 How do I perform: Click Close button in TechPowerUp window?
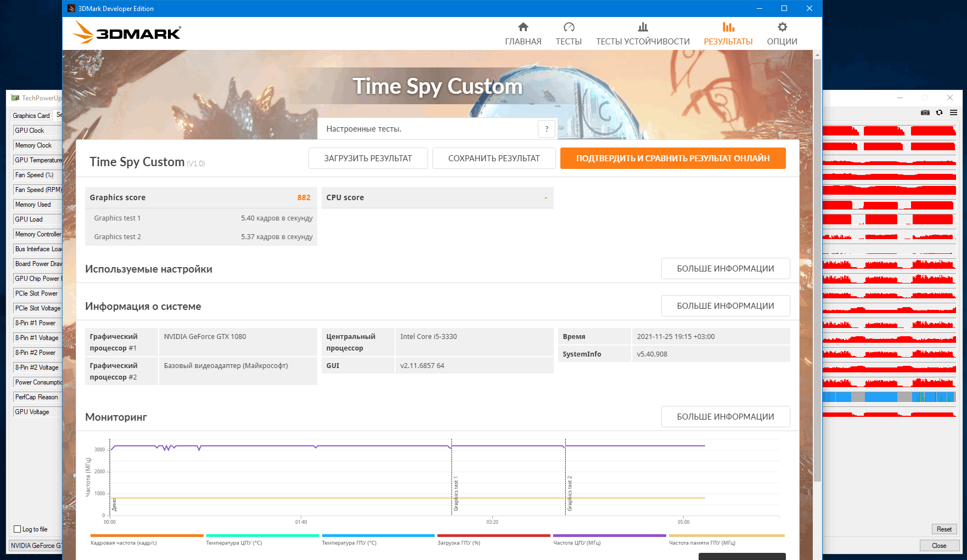click(939, 546)
